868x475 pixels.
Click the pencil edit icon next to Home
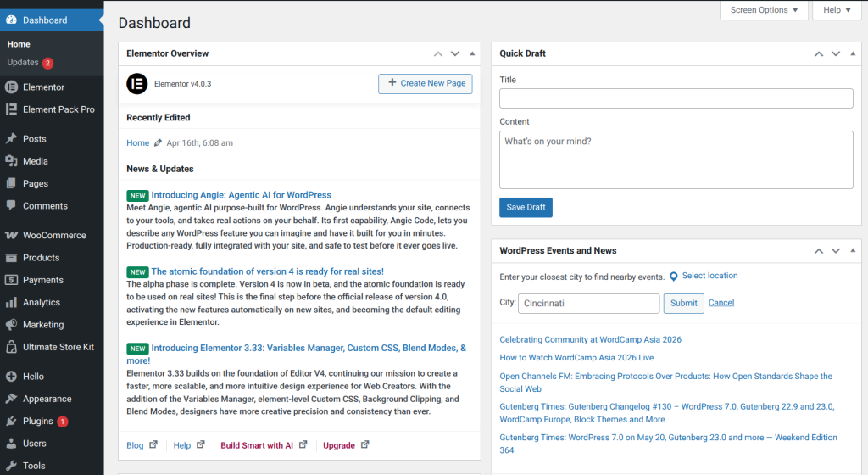click(x=158, y=142)
